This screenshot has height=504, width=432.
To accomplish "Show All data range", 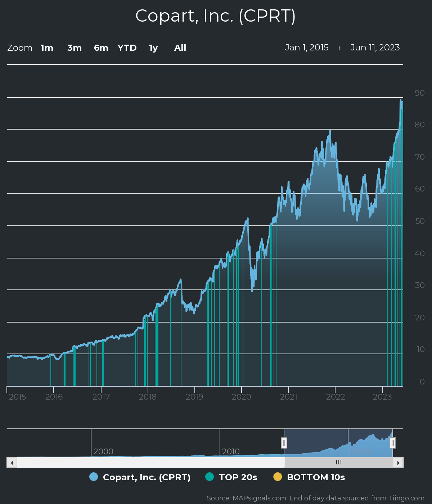I will [180, 48].
